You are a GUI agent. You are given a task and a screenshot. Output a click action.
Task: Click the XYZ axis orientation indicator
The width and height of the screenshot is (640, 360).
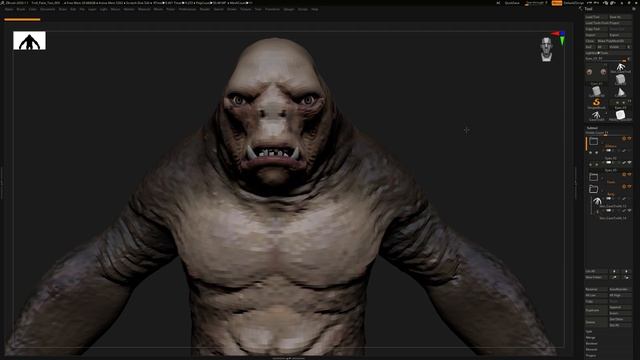pyautogui.click(x=559, y=38)
